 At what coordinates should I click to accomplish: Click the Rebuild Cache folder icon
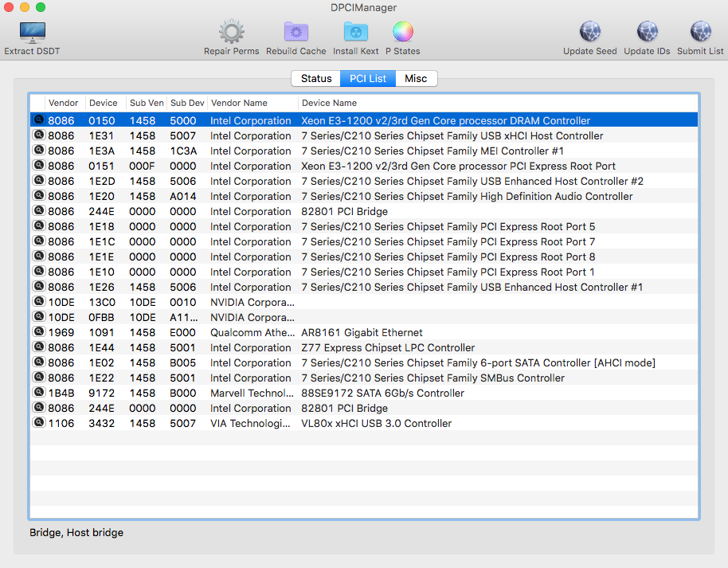[296, 33]
